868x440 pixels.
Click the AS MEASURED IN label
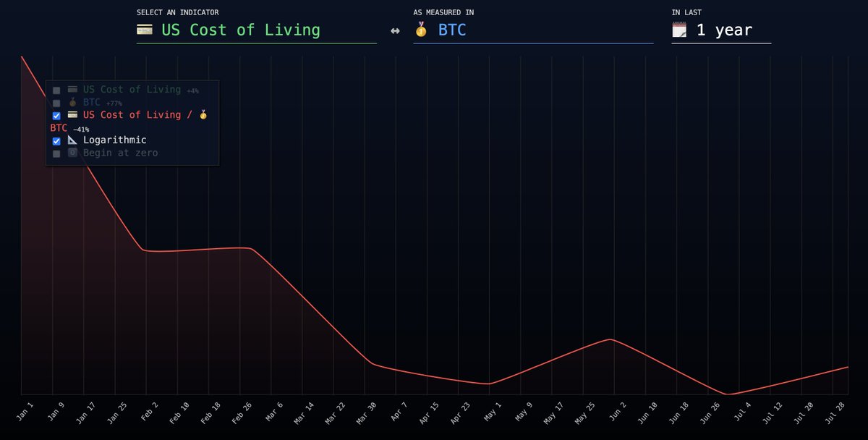443,12
